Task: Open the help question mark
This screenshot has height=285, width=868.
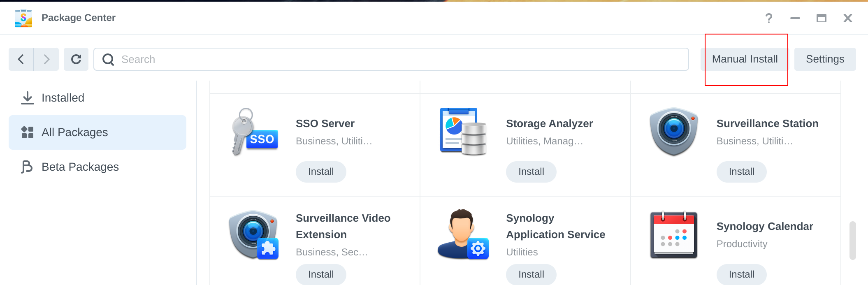Action: coord(769,18)
